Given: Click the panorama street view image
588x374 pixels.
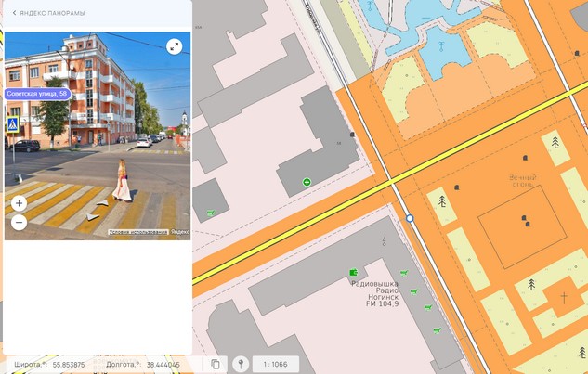Looking at the screenshot, I should 98,139.
